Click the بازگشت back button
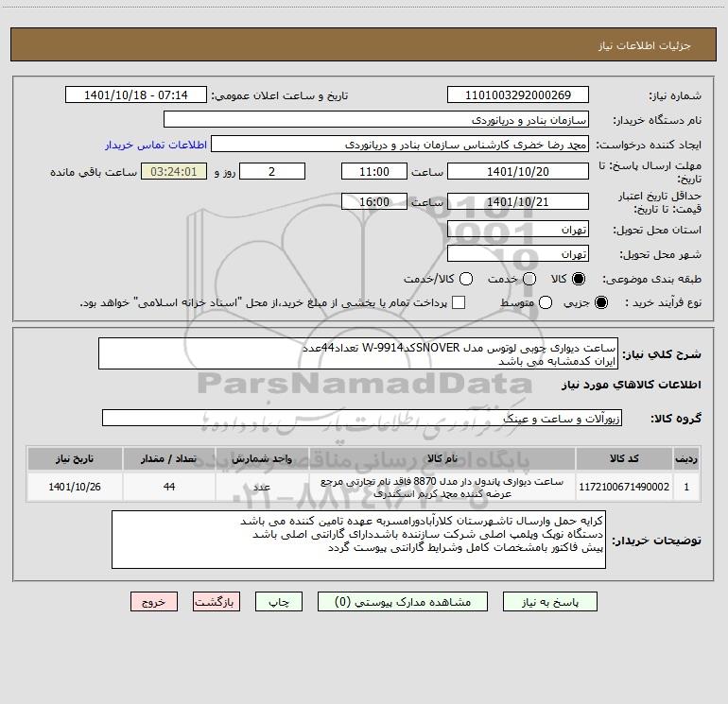Image resolution: width=728 pixels, height=704 pixels. coord(217,601)
